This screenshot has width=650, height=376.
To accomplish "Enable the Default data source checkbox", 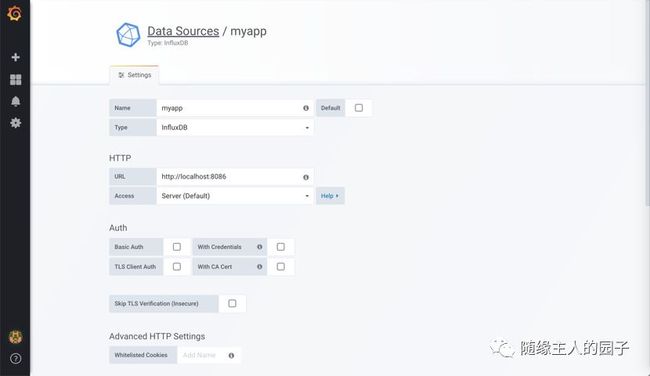I will (x=359, y=108).
